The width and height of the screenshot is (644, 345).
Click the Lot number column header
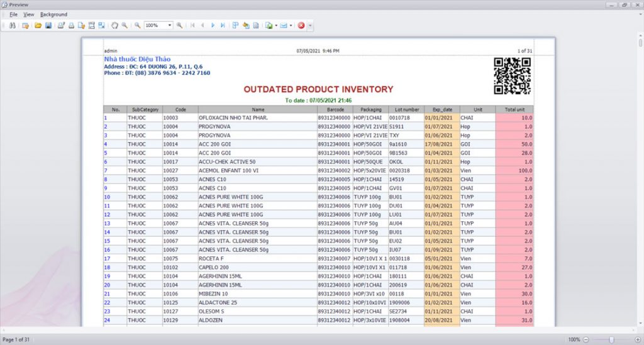tap(407, 109)
